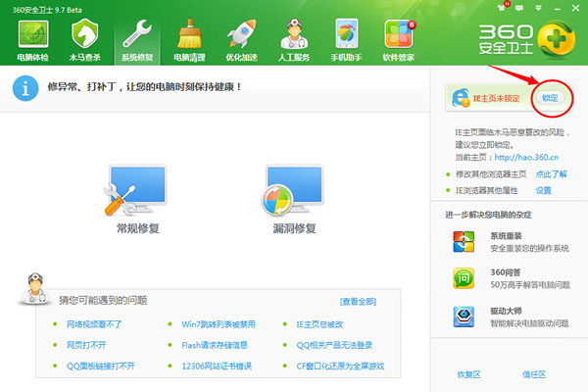588x392 pixels.
Task: Open 软件管家 colorful grid icon
Action: [399, 33]
